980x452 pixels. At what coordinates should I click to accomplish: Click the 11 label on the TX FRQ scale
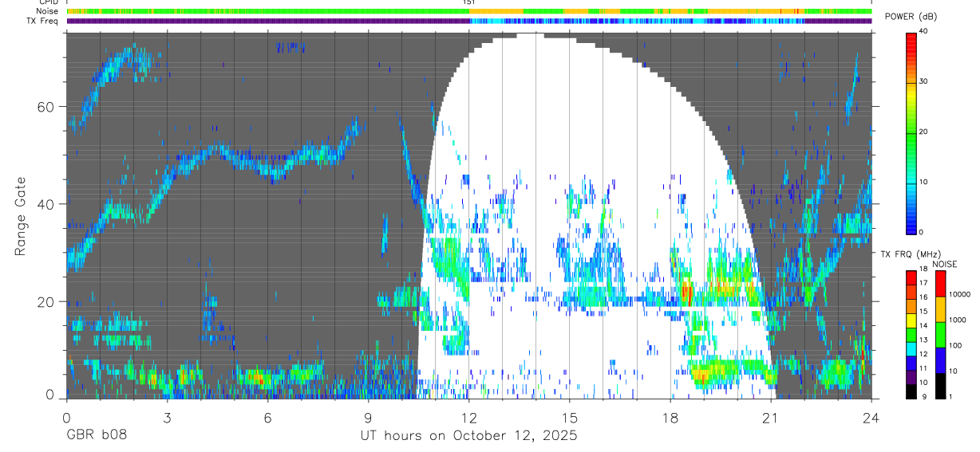coord(923,368)
